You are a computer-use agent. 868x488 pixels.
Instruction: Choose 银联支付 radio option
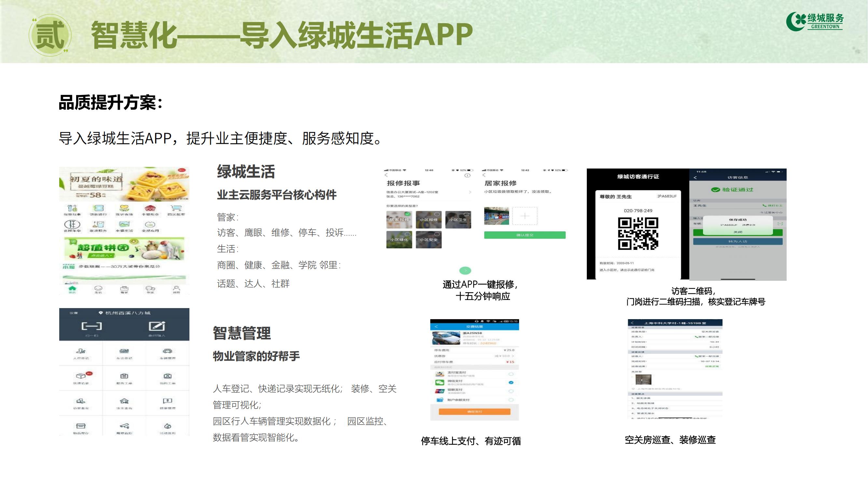[511, 391]
